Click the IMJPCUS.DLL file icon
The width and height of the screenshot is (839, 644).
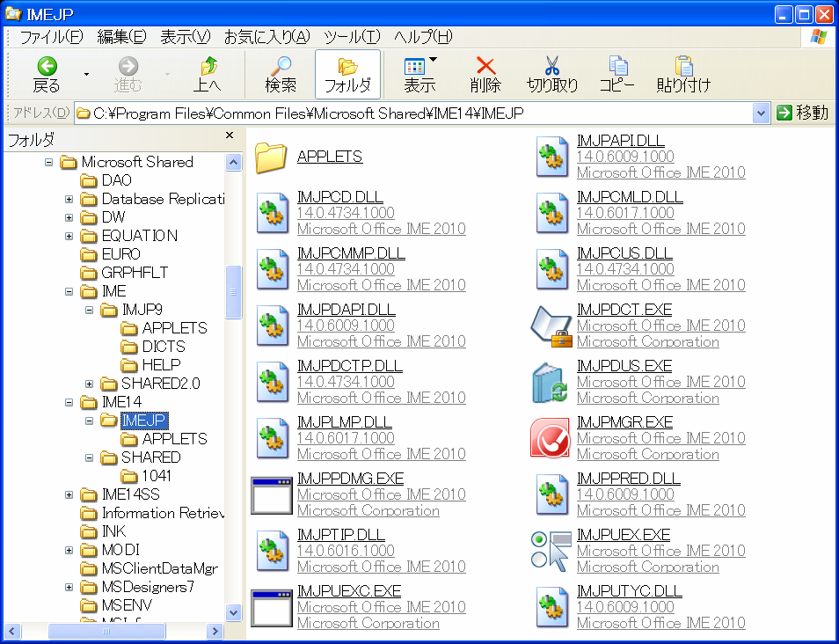(551, 269)
